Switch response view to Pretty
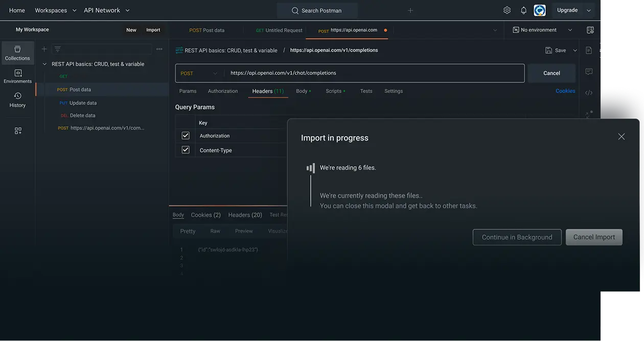The image size is (644, 341). pos(188,231)
